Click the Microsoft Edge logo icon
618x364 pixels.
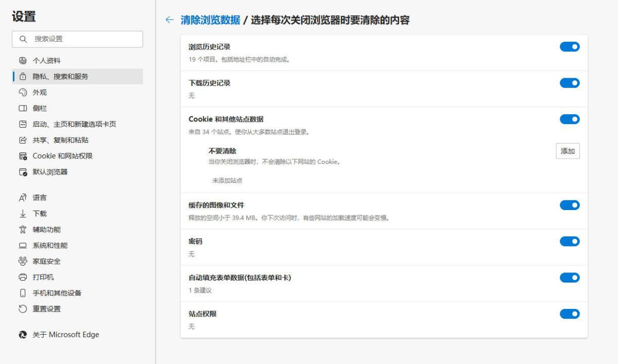(x=22, y=335)
